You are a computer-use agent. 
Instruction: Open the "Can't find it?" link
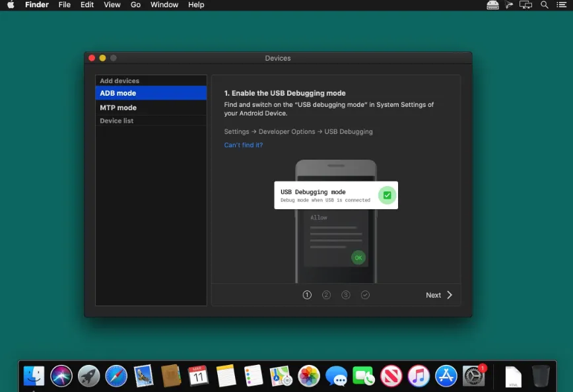tap(244, 145)
